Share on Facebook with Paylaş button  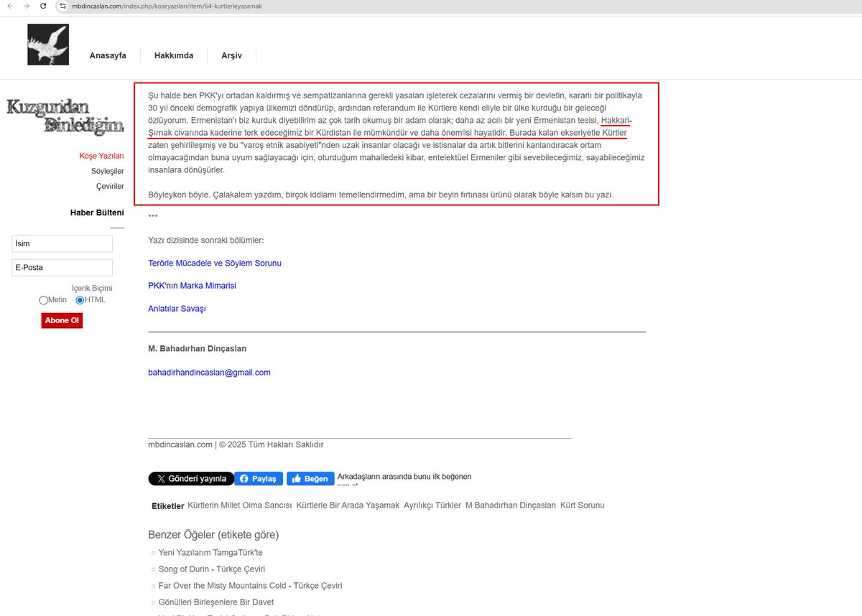click(259, 479)
